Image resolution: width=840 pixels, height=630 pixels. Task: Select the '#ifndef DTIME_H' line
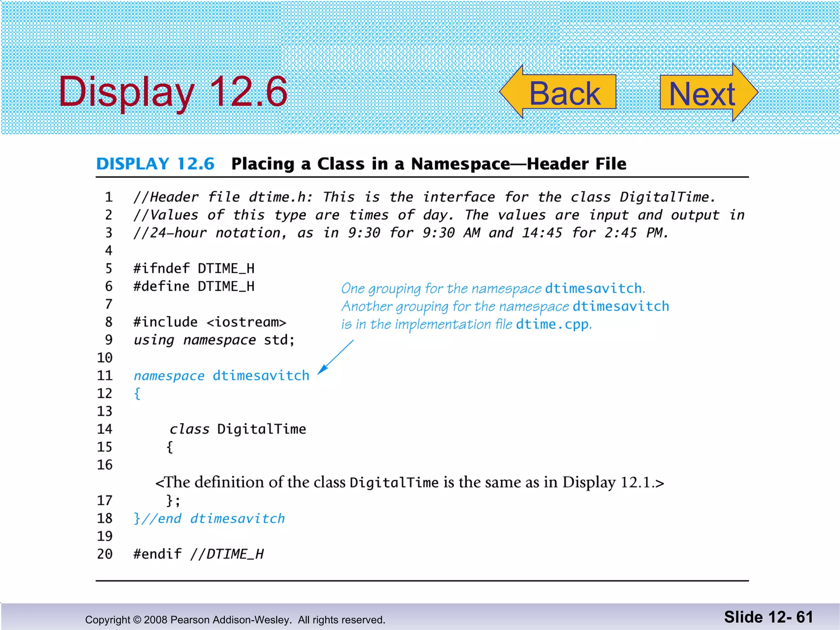tap(194, 269)
